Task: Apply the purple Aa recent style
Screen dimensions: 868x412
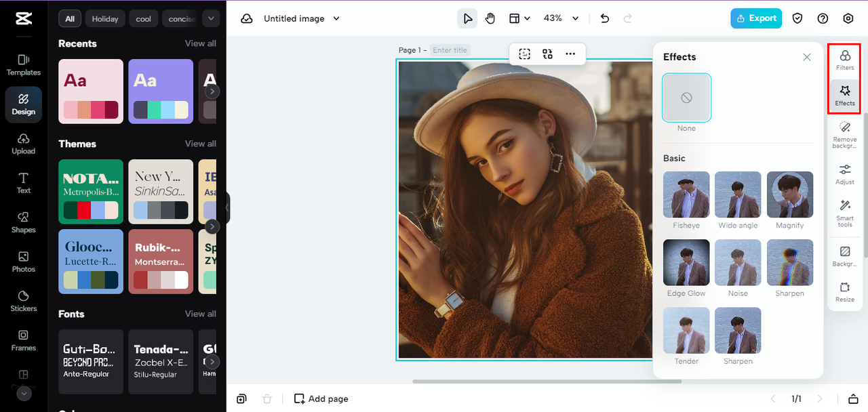Action: point(161,91)
